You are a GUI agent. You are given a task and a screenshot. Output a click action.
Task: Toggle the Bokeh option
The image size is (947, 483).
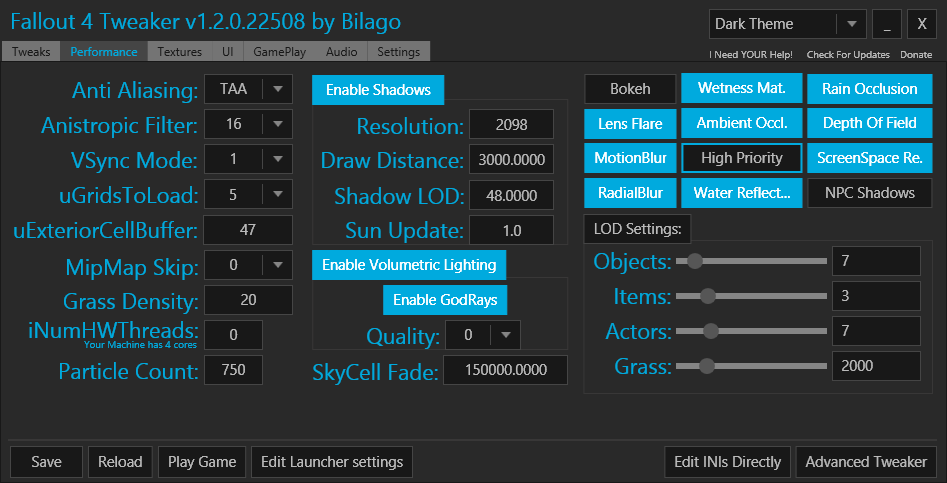click(630, 89)
